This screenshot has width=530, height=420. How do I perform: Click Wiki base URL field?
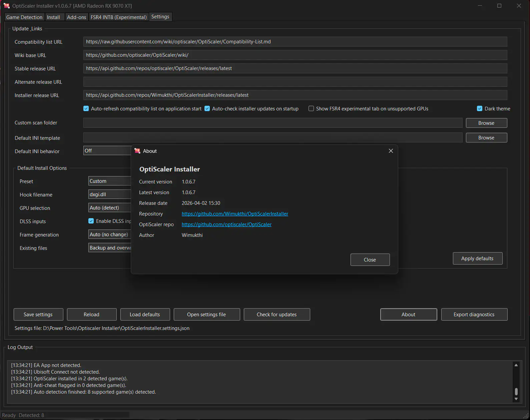click(295, 55)
